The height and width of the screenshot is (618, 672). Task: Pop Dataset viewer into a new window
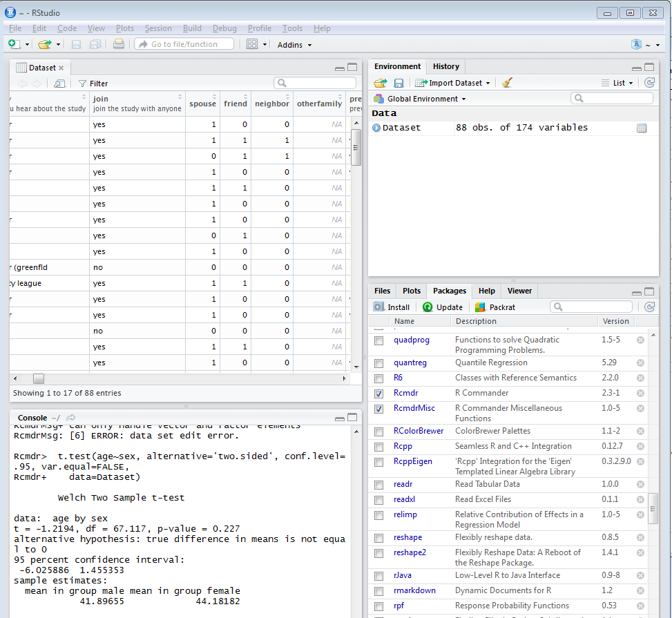pyautogui.click(x=59, y=83)
